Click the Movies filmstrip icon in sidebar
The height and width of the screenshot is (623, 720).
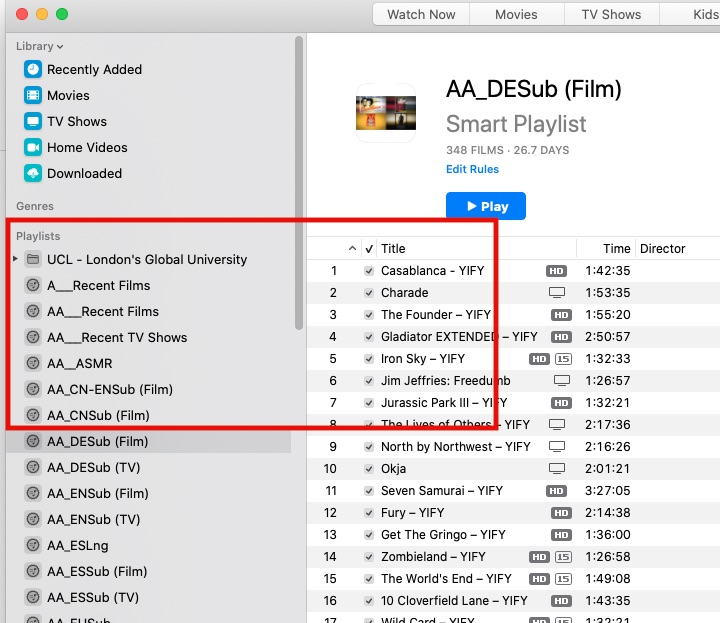[x=33, y=95]
